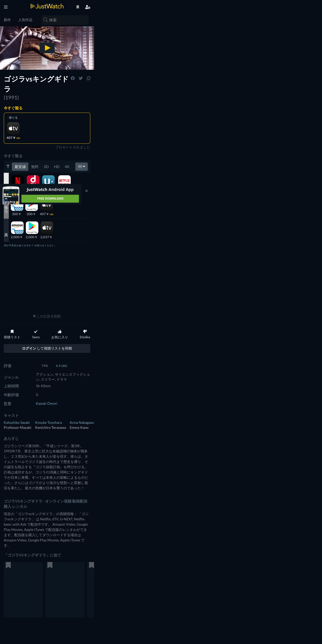
Task: Filter offers by 4K quality
Action: coord(67,167)
